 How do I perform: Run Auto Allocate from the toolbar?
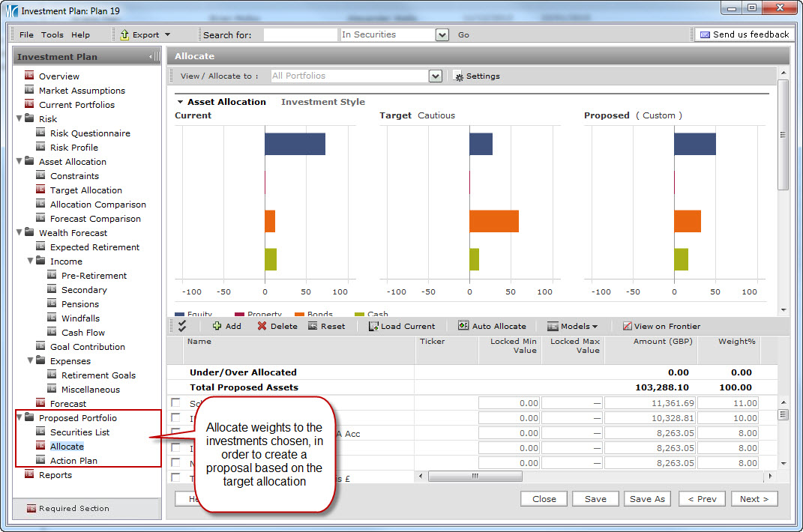pos(463,326)
